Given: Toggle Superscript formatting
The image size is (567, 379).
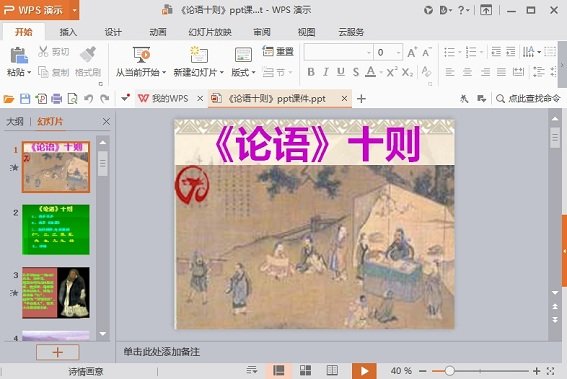Looking at the screenshot, I should coord(392,72).
